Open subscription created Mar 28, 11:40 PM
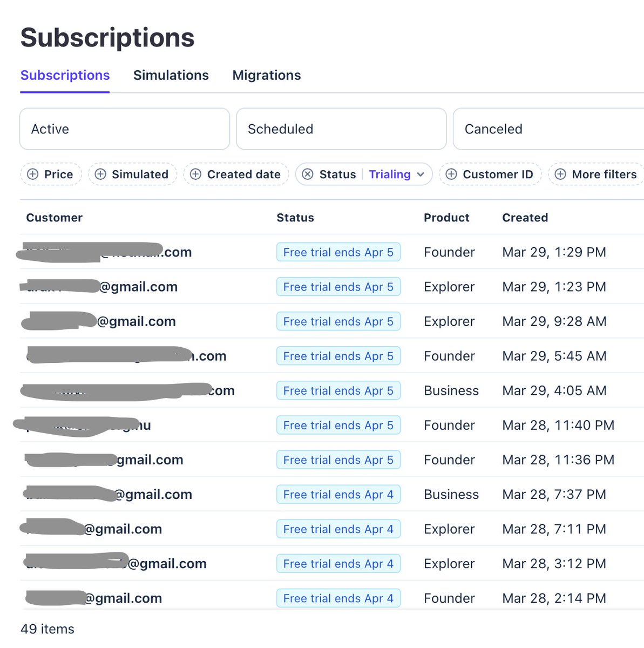 (x=332, y=424)
